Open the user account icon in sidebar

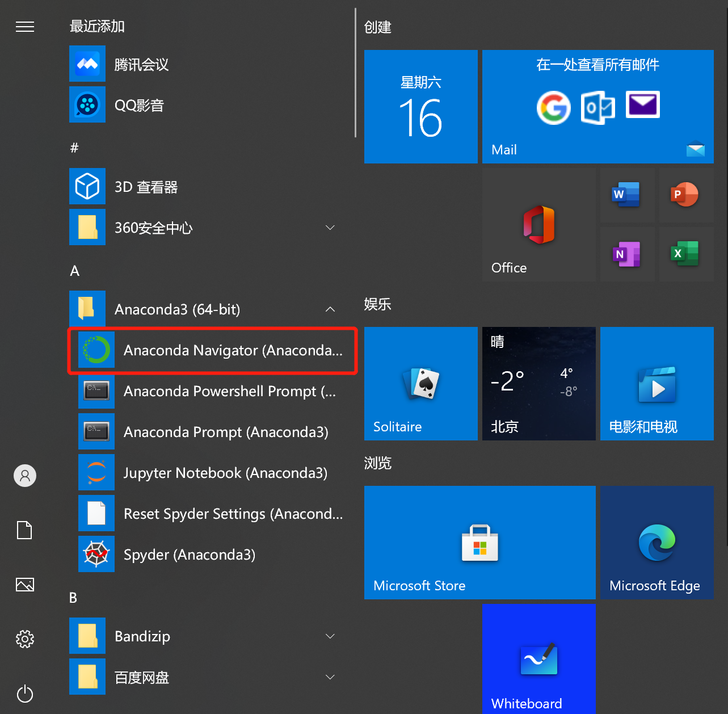click(x=25, y=476)
